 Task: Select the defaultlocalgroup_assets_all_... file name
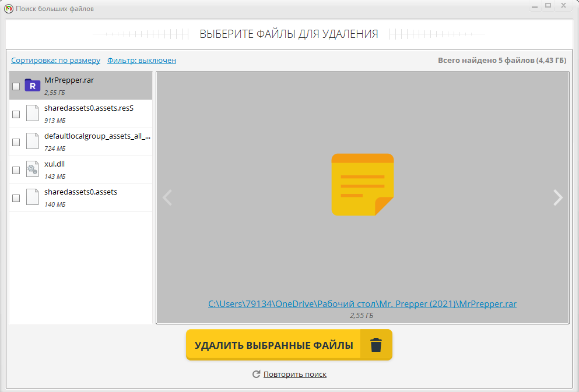click(x=97, y=136)
